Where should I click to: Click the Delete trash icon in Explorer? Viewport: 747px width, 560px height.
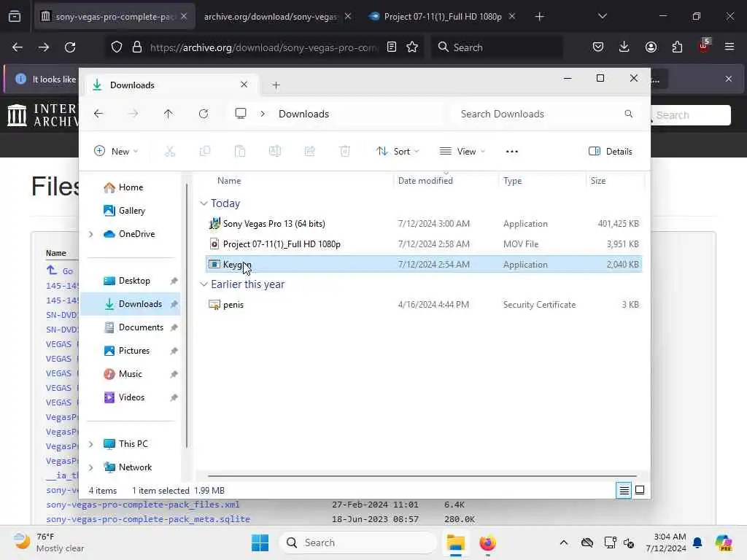(345, 152)
